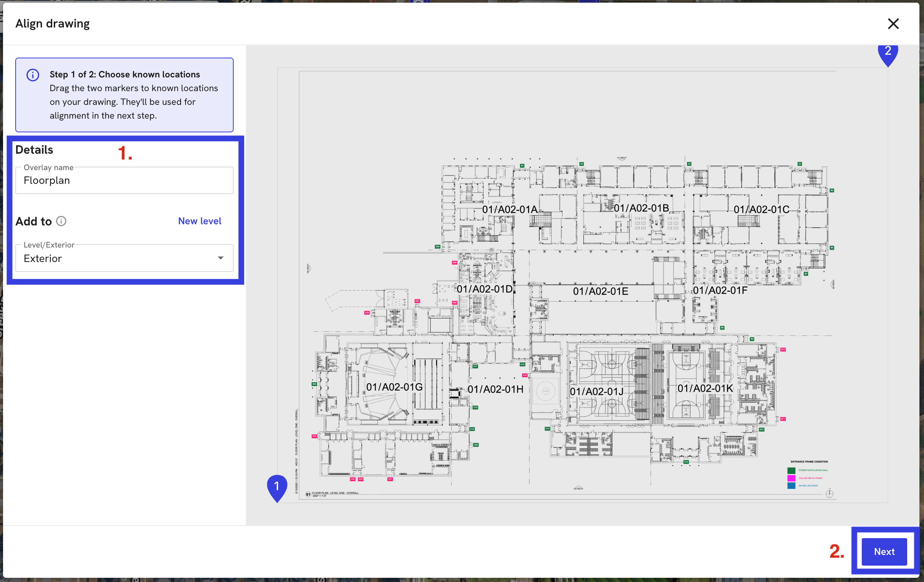Click the info icon beside Add to

pyautogui.click(x=61, y=221)
